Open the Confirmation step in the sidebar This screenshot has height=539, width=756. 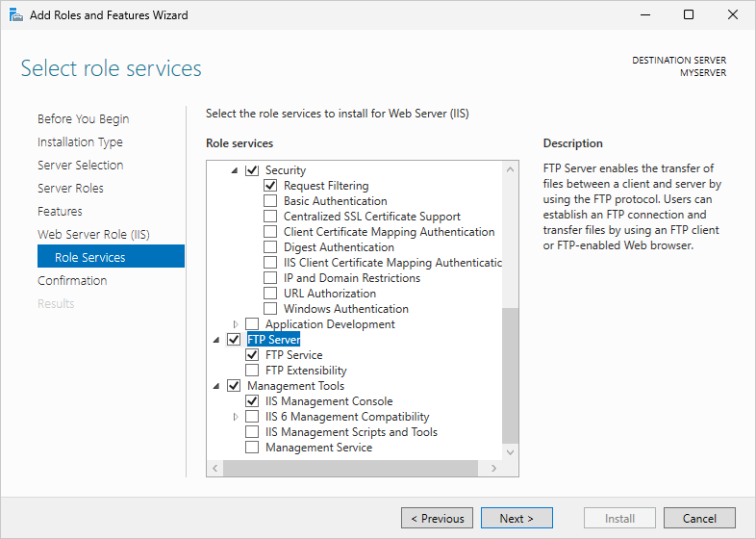72,280
